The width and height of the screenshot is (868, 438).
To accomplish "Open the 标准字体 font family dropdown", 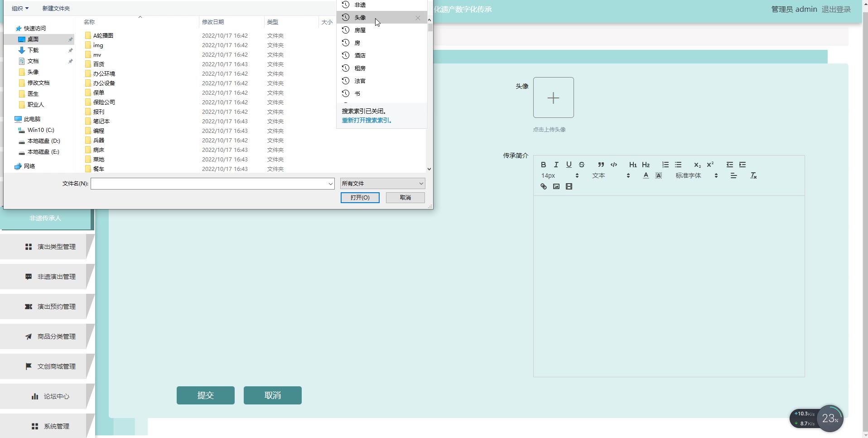I will coord(696,175).
